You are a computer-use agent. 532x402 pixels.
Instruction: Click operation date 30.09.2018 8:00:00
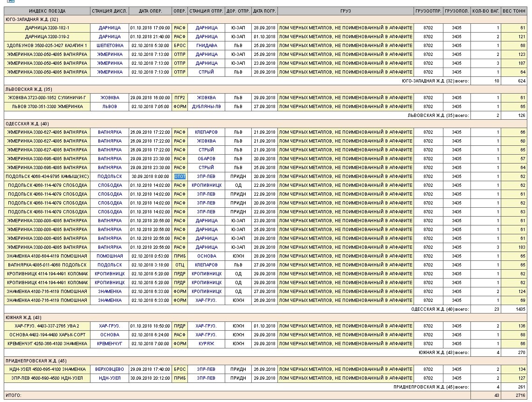[150, 176]
